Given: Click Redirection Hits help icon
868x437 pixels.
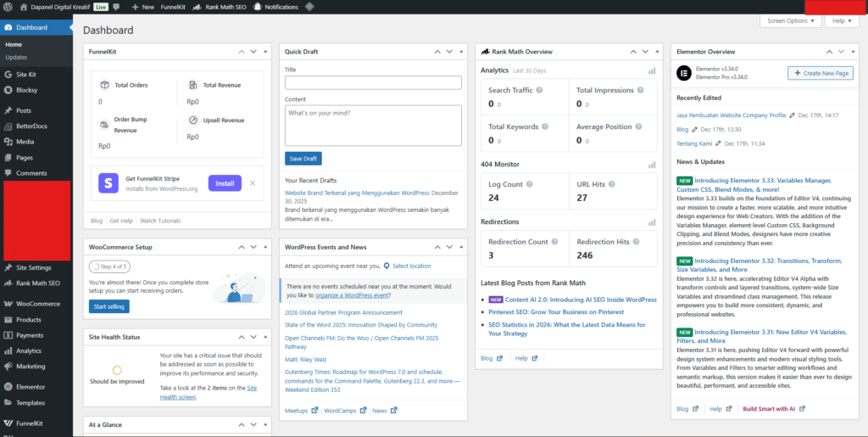Looking at the screenshot, I should click(636, 242).
